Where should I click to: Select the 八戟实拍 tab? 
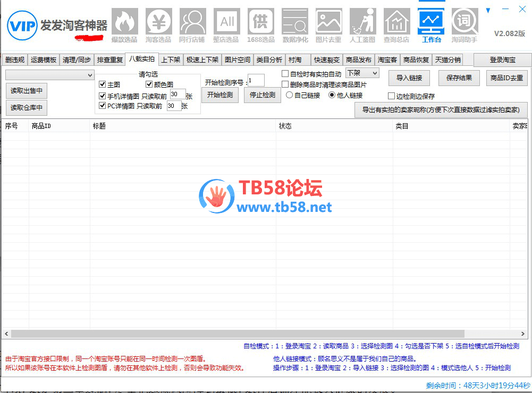click(142, 59)
